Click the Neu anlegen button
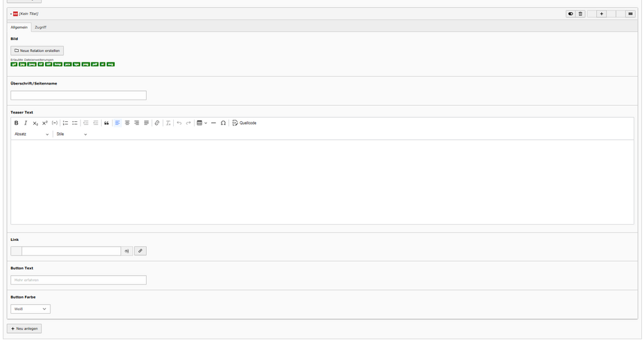The height and width of the screenshot is (340, 644). click(24, 328)
